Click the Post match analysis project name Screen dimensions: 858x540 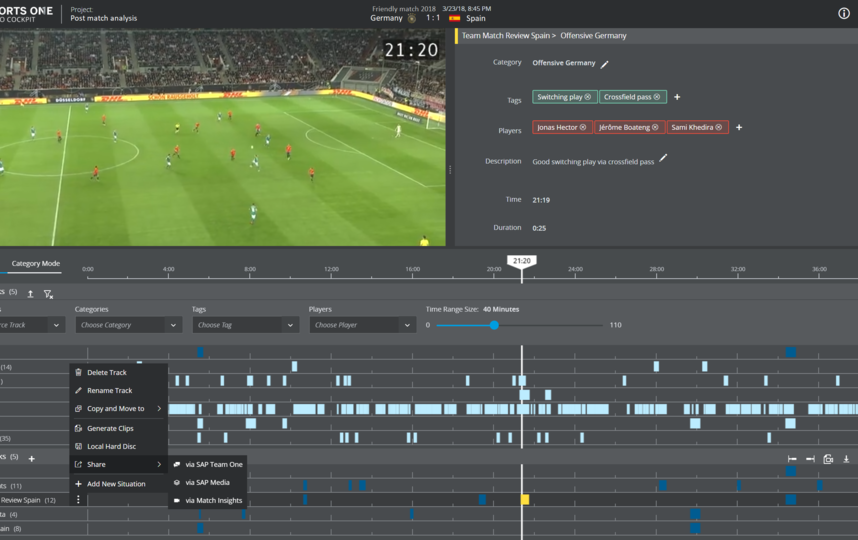point(104,18)
